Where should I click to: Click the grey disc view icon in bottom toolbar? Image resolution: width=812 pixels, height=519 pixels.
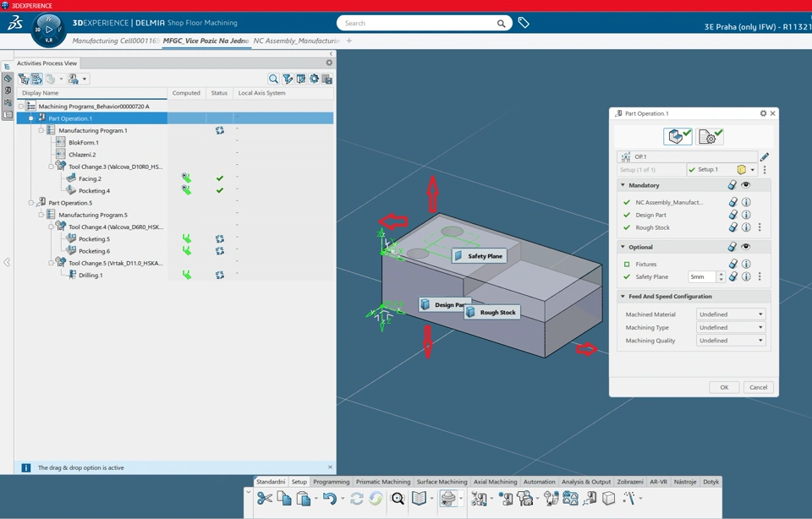coord(448,499)
